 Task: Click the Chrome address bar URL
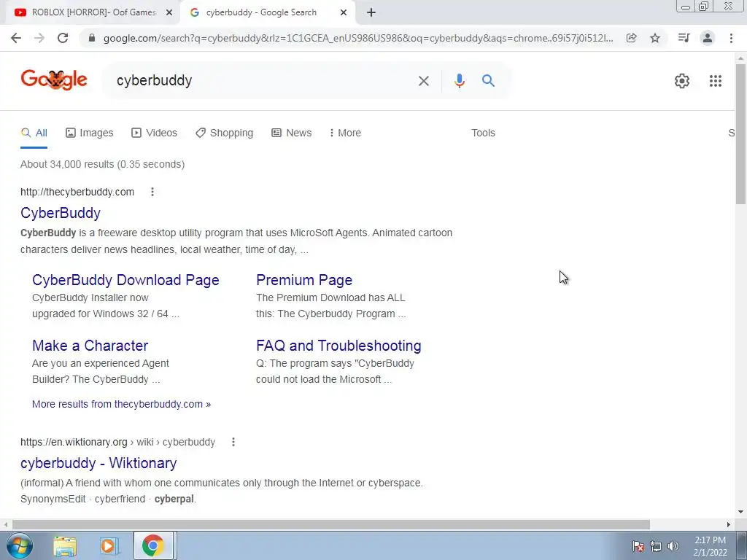[x=358, y=38]
